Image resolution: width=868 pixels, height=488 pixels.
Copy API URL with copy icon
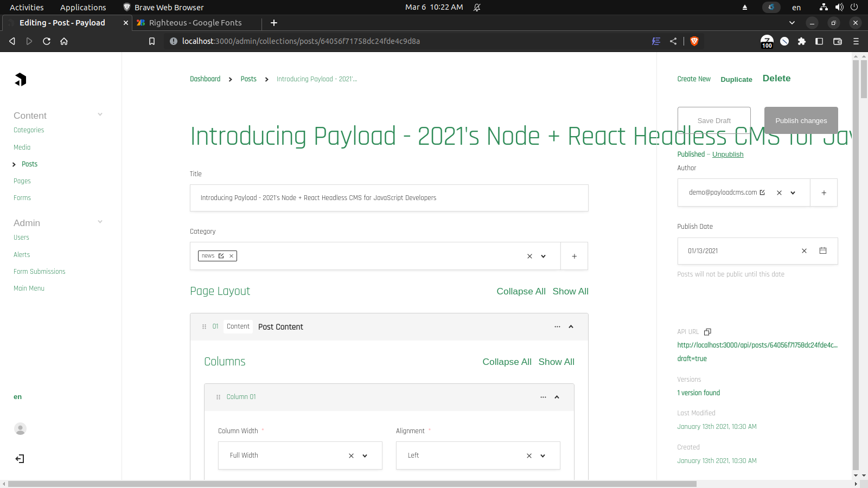707,332
